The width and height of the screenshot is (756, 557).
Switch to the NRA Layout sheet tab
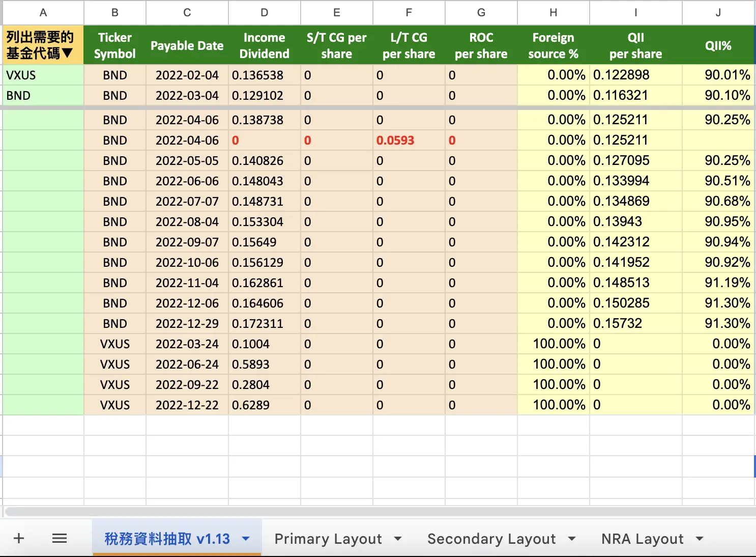click(642, 539)
